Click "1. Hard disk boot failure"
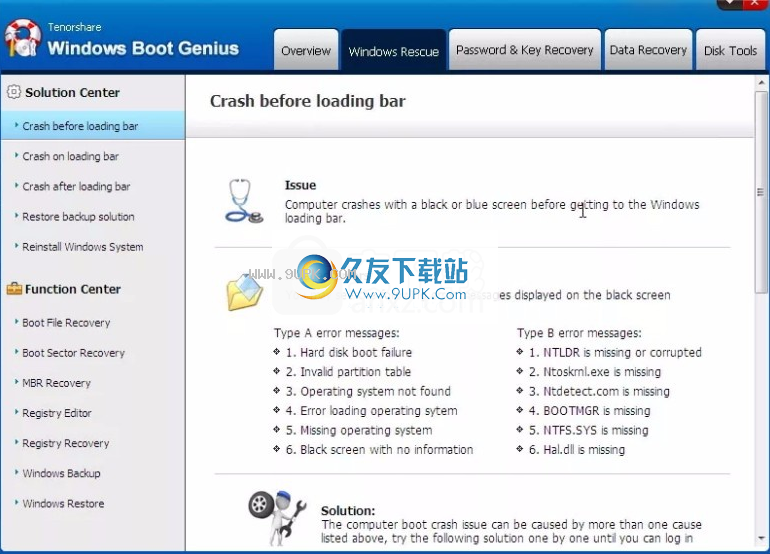The height and width of the screenshot is (554, 770). pyautogui.click(x=349, y=353)
